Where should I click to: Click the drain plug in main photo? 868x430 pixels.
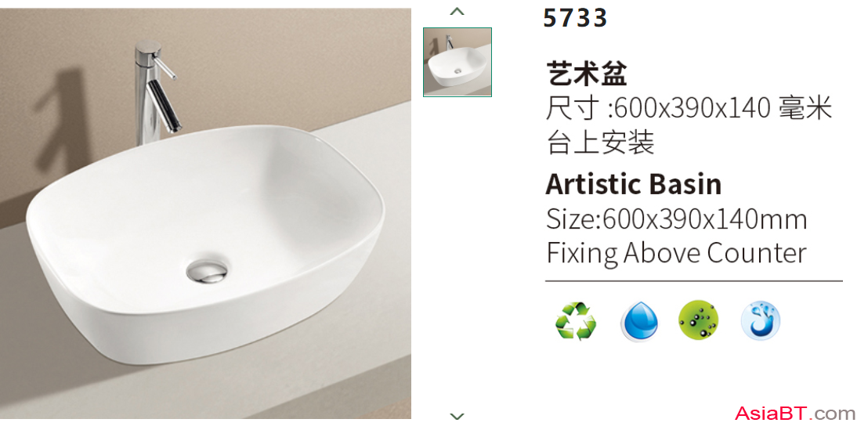207,271
